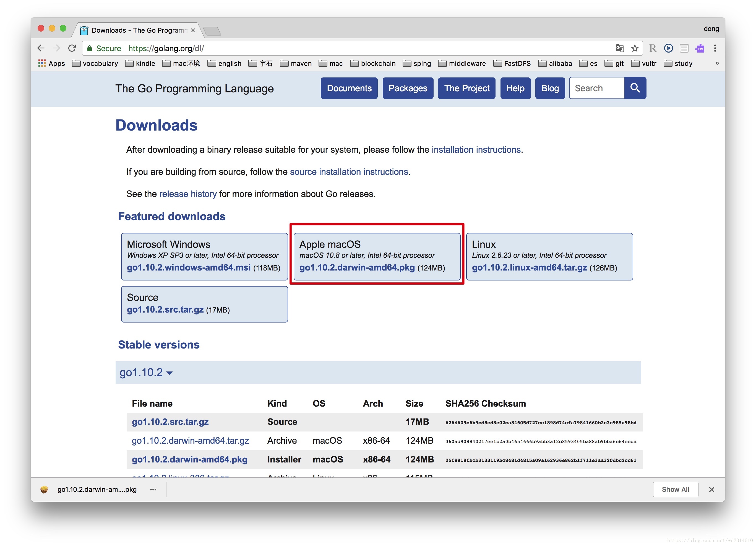
Task: Click the pkg file icon in download bar
Action: coord(44,489)
